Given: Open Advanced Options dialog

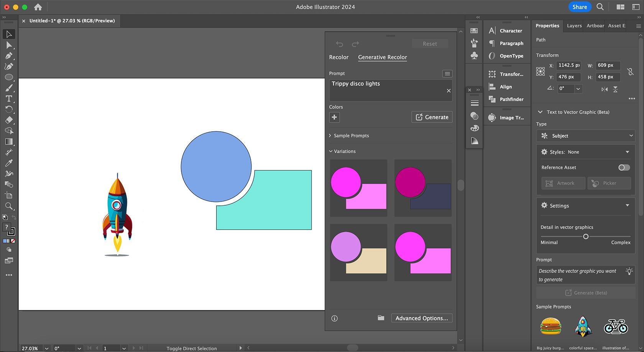Looking at the screenshot, I should pyautogui.click(x=422, y=318).
